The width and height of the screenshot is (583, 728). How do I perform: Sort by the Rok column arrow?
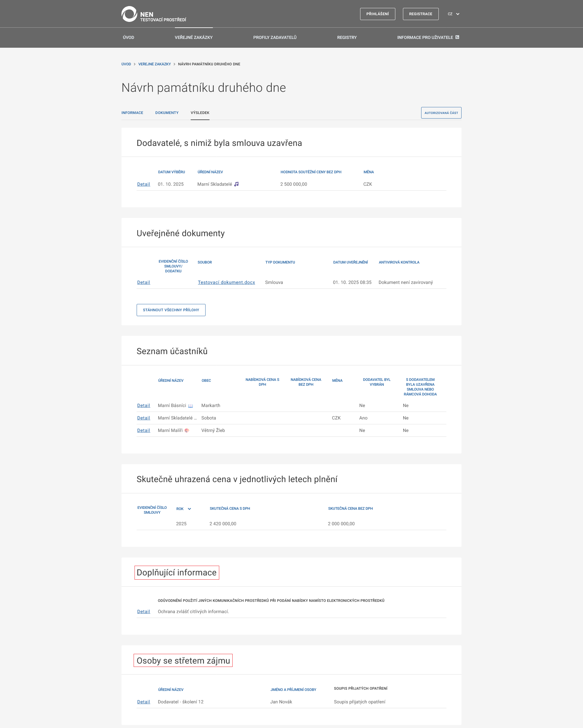[189, 509]
